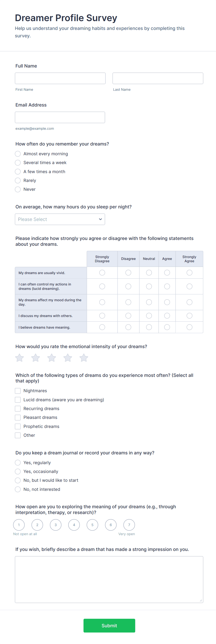Click the dropdown chevron arrow for sleep hours
Screen dimensions: 216x644
point(100,219)
